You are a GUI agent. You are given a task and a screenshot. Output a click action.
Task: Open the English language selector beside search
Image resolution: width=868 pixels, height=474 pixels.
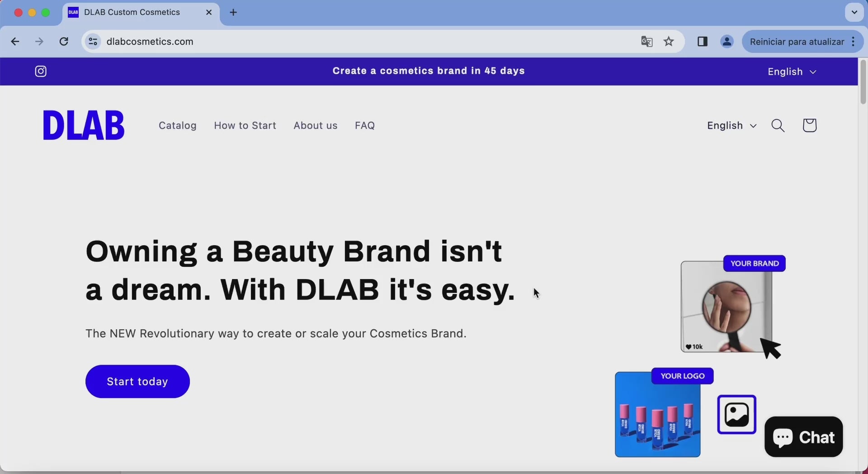tap(731, 125)
